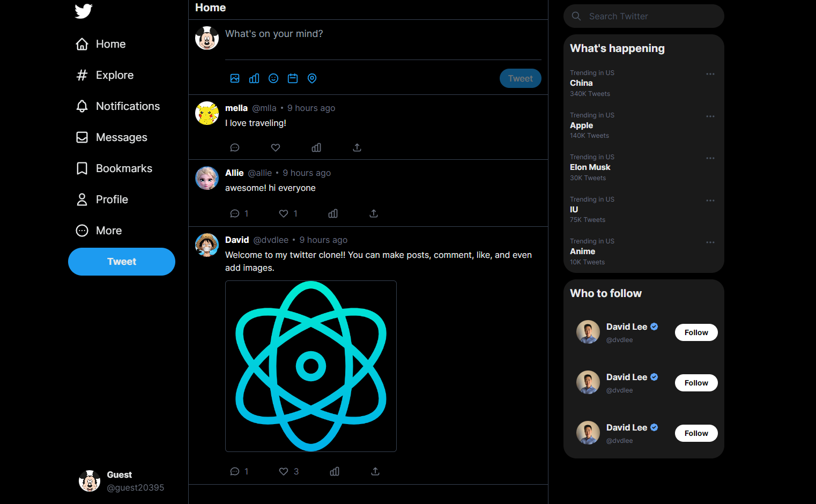Open more options for the China trend

710,73
